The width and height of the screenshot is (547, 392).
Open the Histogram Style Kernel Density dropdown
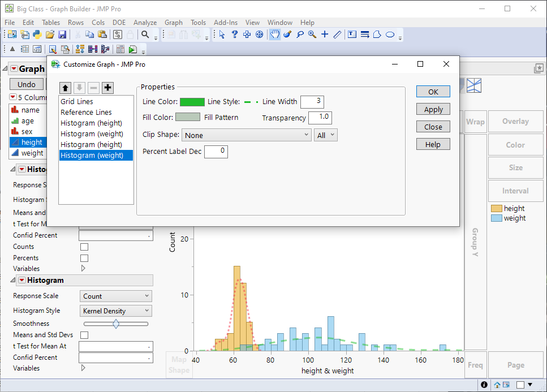point(116,311)
